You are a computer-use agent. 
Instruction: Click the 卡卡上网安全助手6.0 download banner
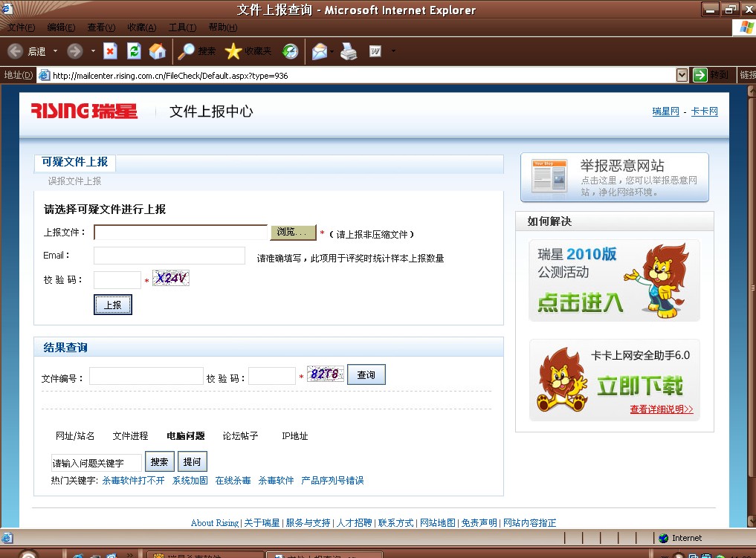614,380
